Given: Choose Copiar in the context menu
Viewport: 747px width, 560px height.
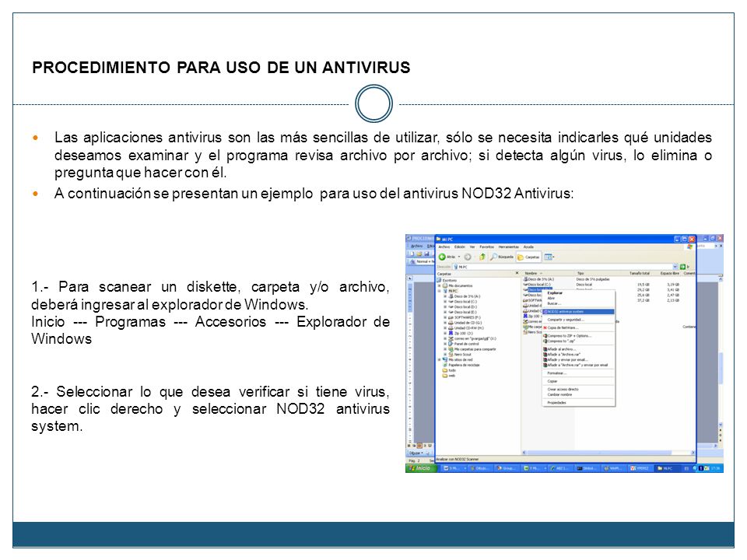Looking at the screenshot, I should (x=578, y=381).
